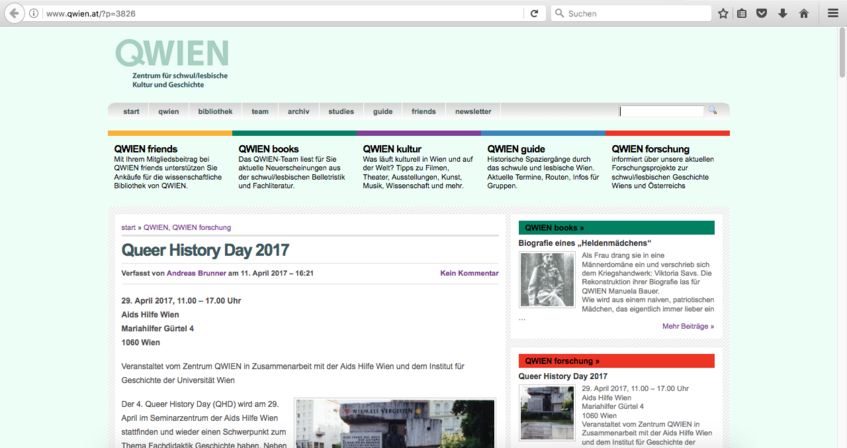This screenshot has width=847, height=448.
Task: Click the QWIEN breadcrumb link
Action: pos(156,228)
